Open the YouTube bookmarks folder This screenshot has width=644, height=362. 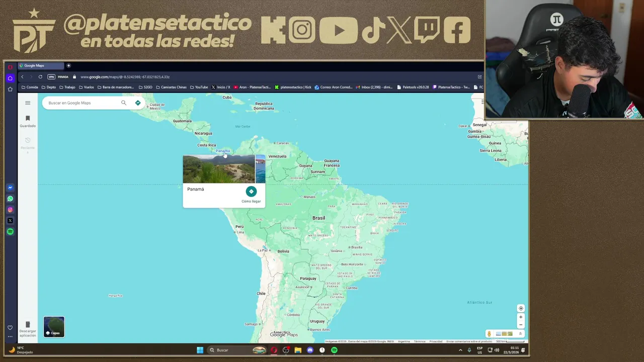[199, 87]
